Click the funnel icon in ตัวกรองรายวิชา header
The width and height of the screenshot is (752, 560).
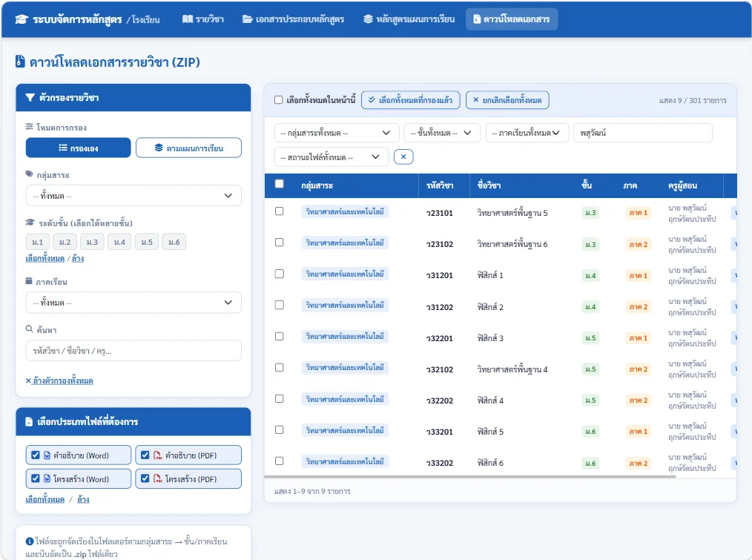click(x=30, y=97)
